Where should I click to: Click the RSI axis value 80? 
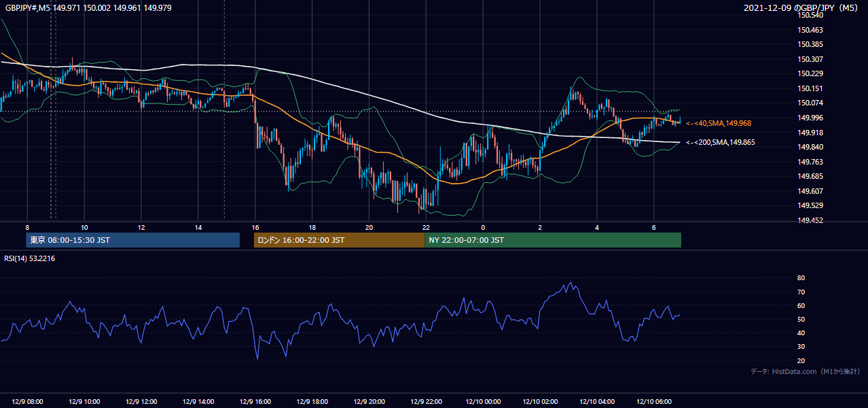pyautogui.click(x=801, y=278)
